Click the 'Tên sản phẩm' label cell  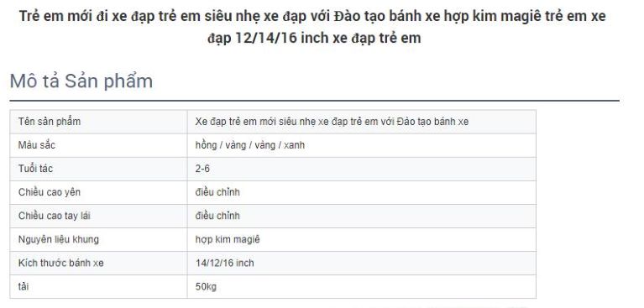coord(98,122)
